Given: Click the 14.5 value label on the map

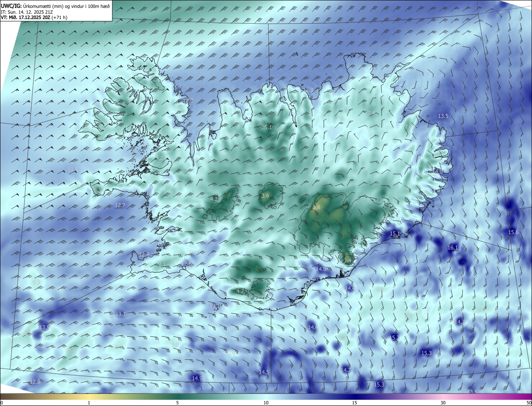Looking at the screenshot, I should (x=264, y=372).
